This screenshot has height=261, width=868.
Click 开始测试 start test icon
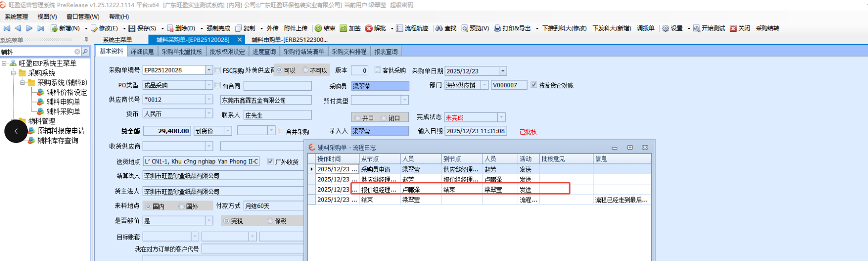[x=696, y=28]
